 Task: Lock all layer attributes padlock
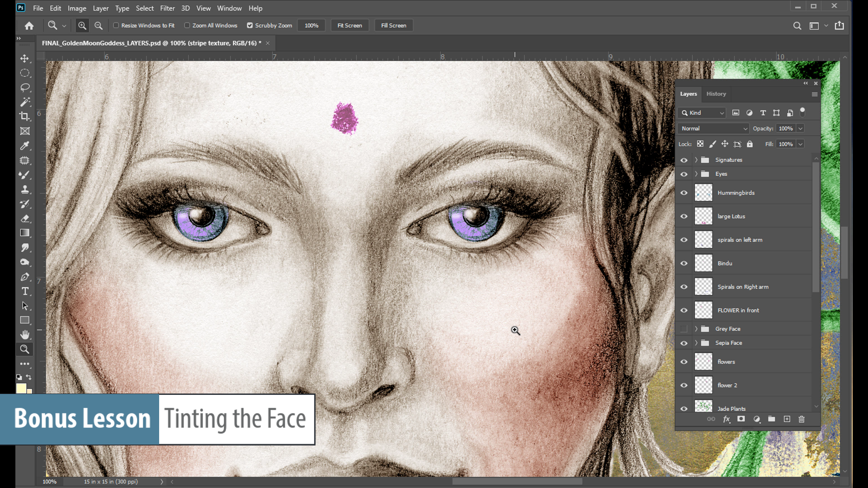tap(750, 144)
